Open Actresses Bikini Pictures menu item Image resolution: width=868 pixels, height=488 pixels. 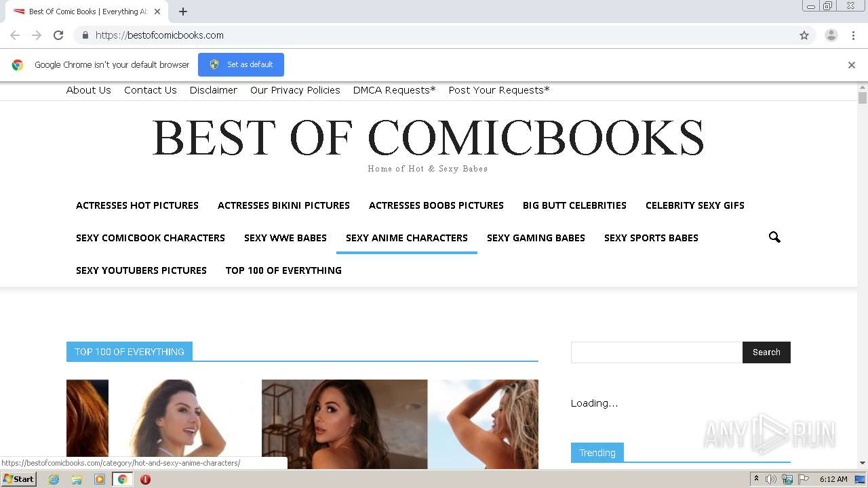(283, 205)
